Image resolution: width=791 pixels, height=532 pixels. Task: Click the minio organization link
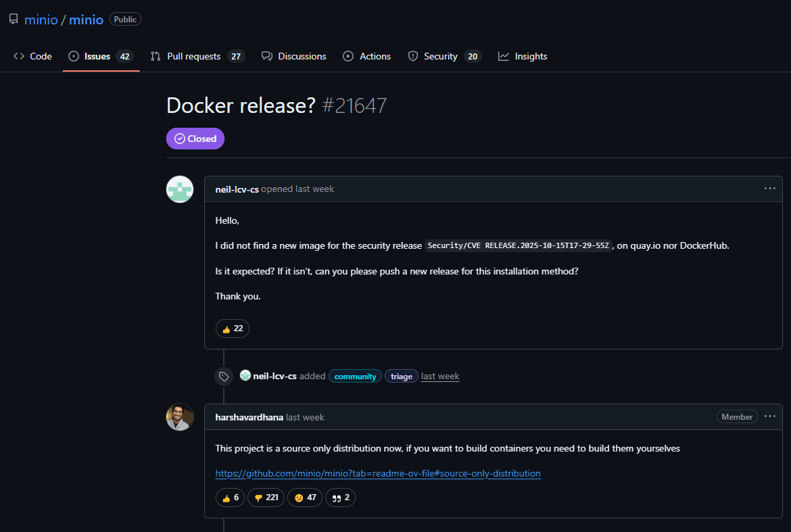tap(41, 20)
